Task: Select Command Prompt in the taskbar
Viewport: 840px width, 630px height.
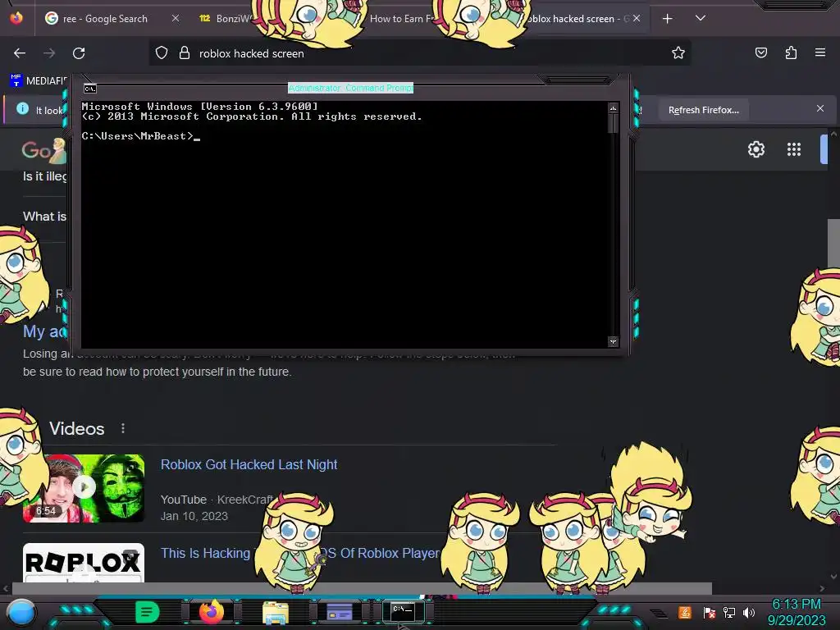Action: [403, 611]
